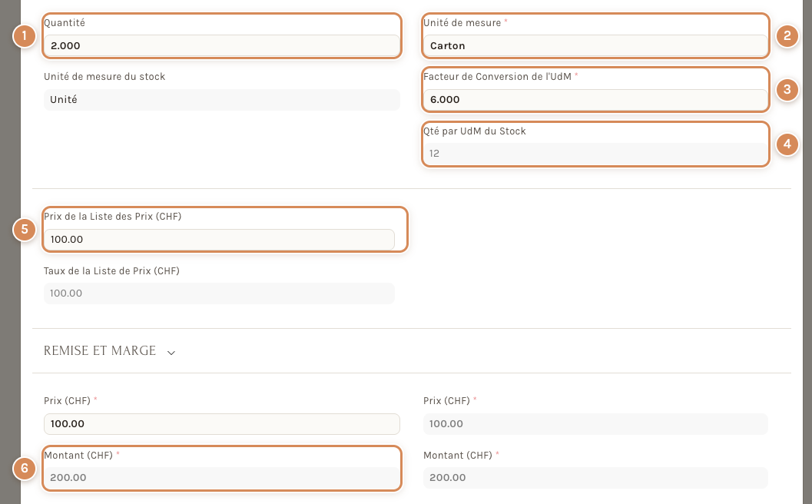Open the Unité de mesure field containing Carton
The image size is (812, 504).
click(595, 45)
